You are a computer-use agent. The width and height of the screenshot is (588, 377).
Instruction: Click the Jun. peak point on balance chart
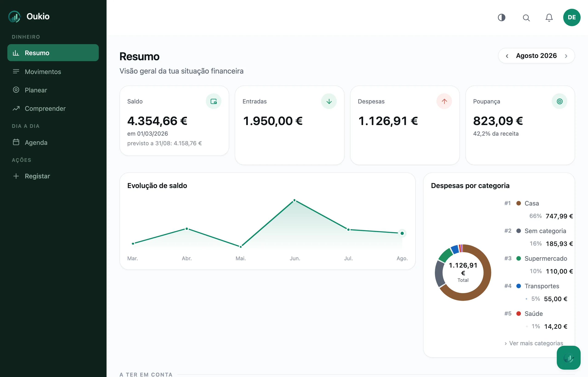click(294, 200)
